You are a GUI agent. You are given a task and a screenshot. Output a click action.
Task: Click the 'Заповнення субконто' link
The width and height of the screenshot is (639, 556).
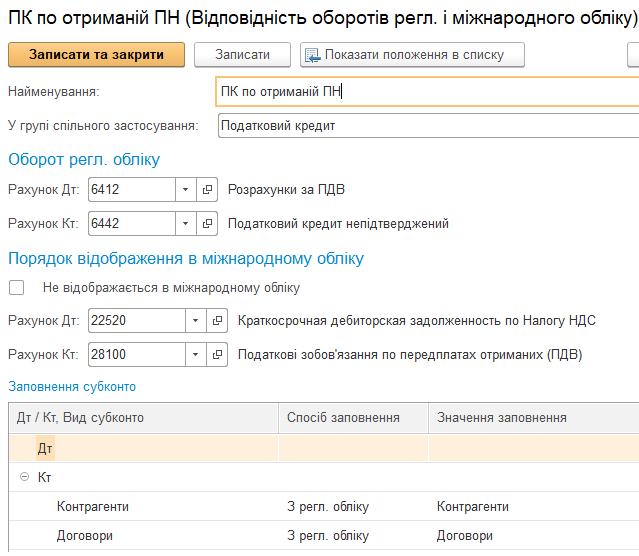point(72,387)
